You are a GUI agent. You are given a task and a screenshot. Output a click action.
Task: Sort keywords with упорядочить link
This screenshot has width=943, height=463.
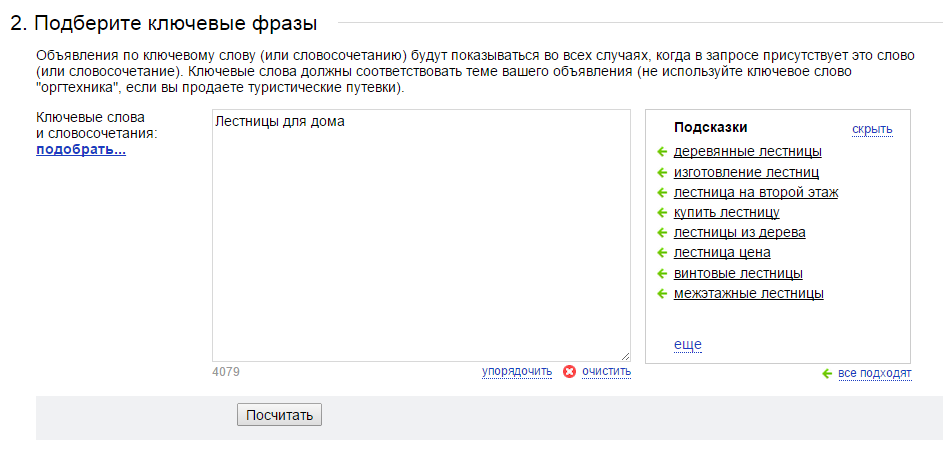517,371
